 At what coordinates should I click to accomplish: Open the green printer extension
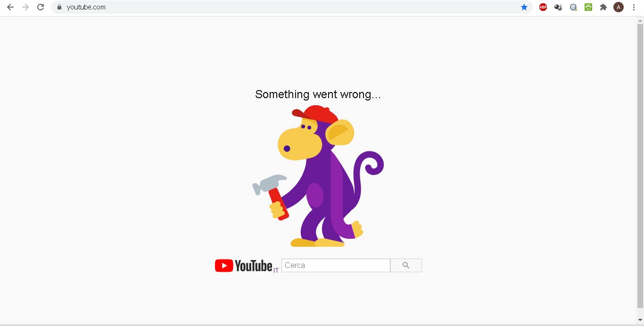[x=588, y=7]
